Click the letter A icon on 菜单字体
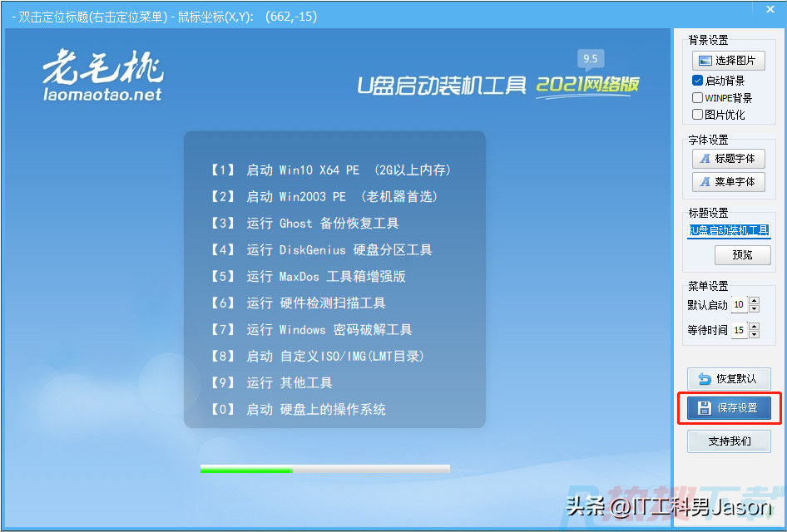This screenshot has height=532, width=787. click(x=705, y=181)
